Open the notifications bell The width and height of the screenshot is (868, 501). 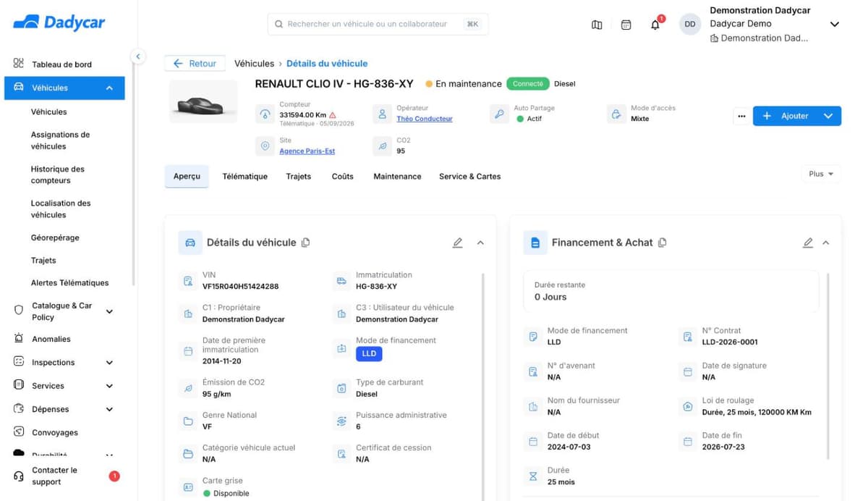point(655,25)
